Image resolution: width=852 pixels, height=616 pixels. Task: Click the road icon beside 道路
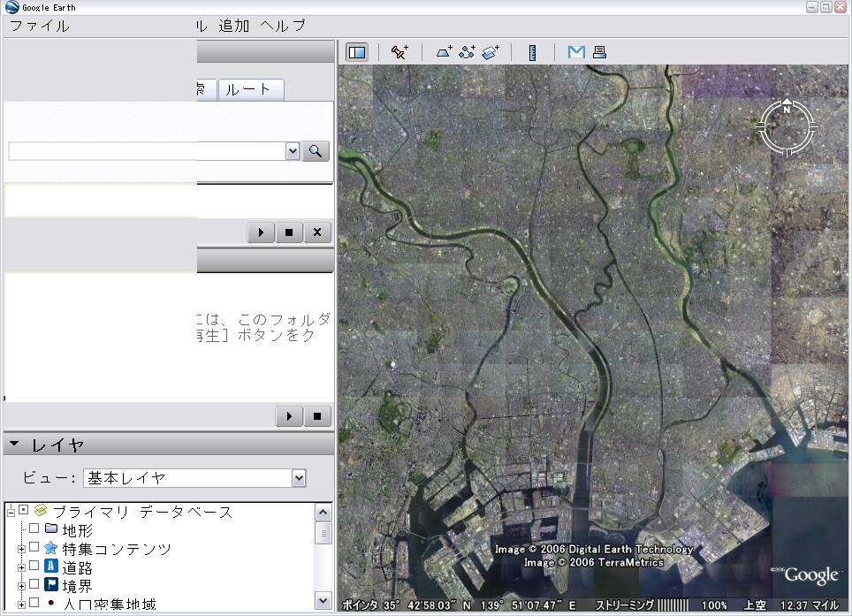51,566
